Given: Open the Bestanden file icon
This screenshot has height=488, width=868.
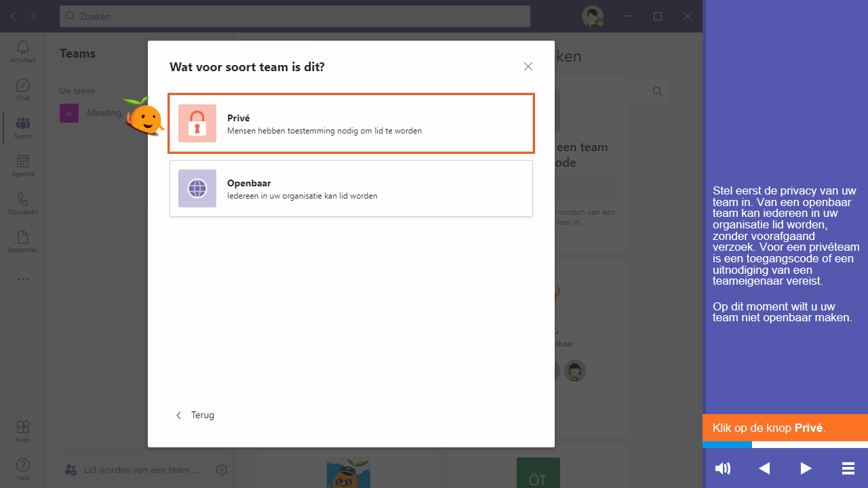Looking at the screenshot, I should (x=23, y=241).
